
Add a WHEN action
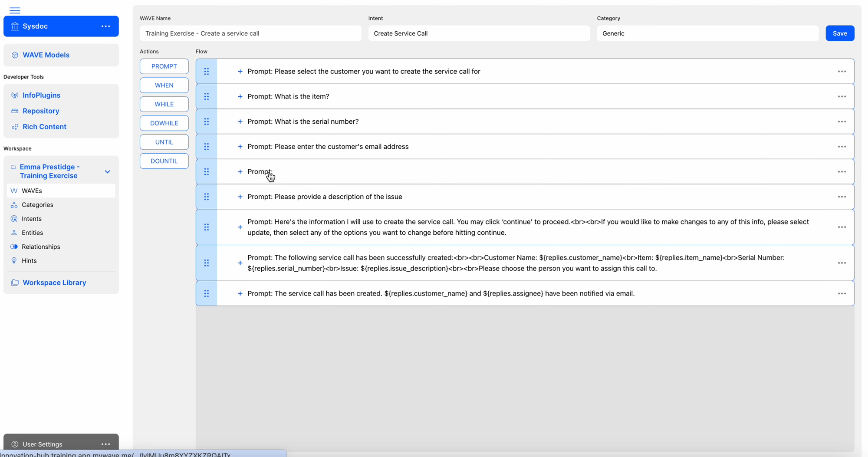[164, 85]
